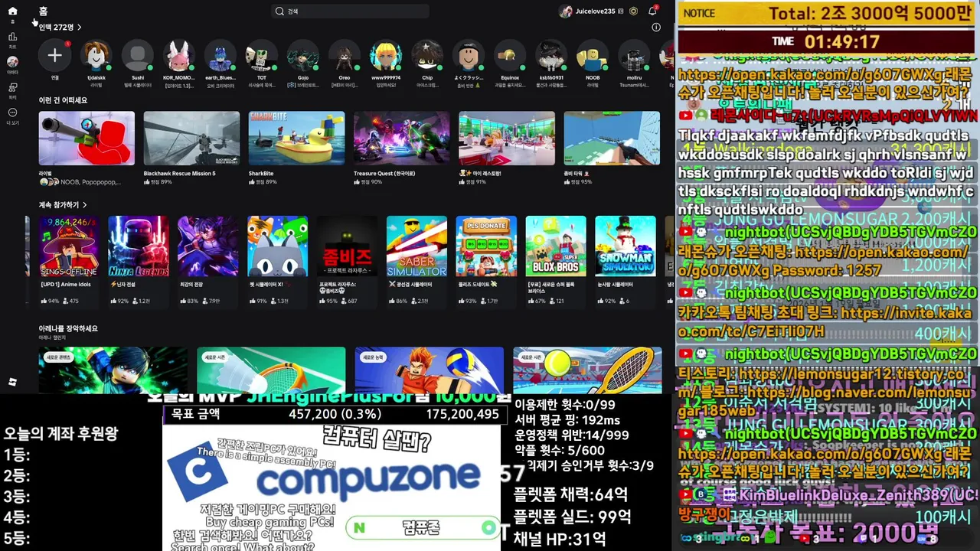The height and width of the screenshot is (551, 980).
Task: Open the 최강의 전장 game tile
Action: pyautogui.click(x=207, y=246)
